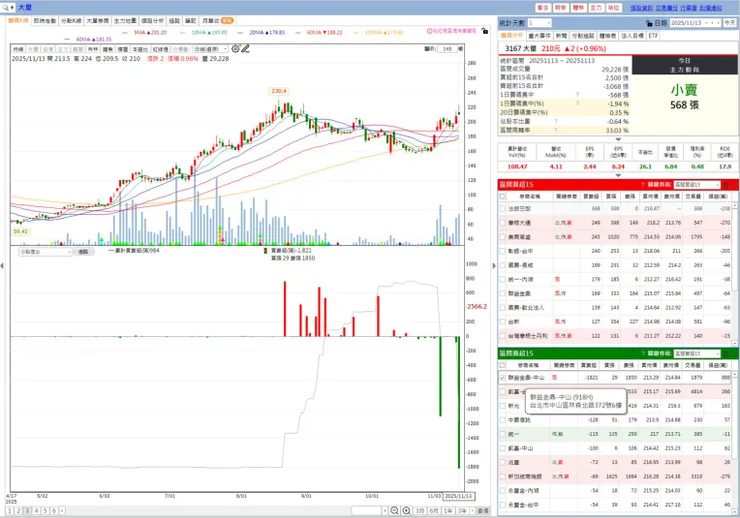Open help icon beside 1日籌碼集中(%) row
Image resolution: width=740 pixels, height=518 pixels.
click(x=578, y=103)
